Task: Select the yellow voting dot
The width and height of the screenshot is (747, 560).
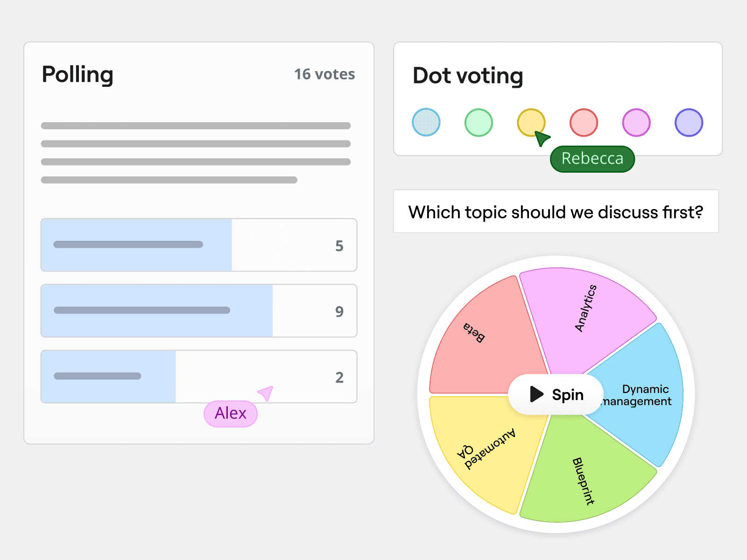Action: pos(531,122)
